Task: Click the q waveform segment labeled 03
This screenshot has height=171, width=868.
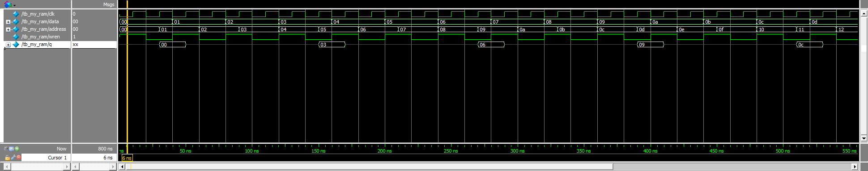Action: [332, 45]
